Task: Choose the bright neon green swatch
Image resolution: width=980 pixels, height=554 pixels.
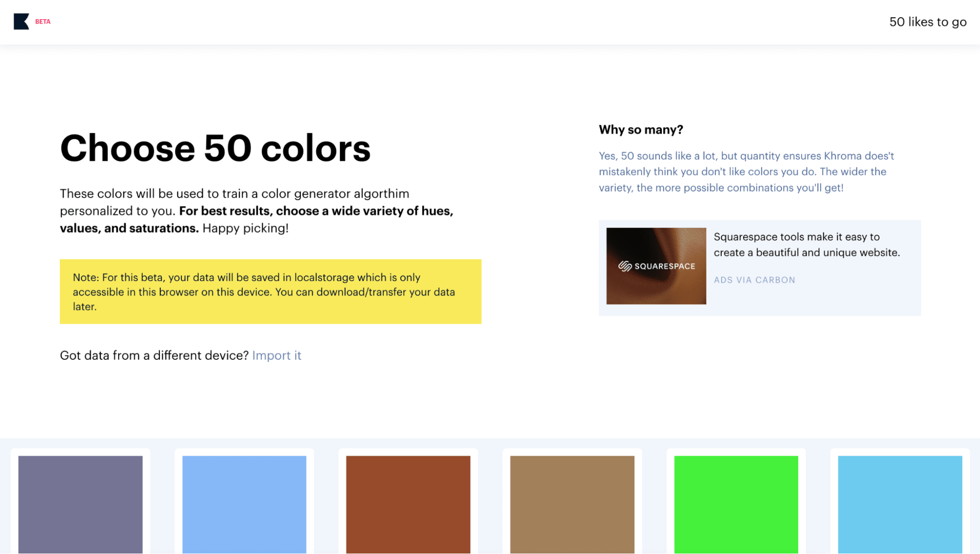Action: pyautogui.click(x=736, y=504)
